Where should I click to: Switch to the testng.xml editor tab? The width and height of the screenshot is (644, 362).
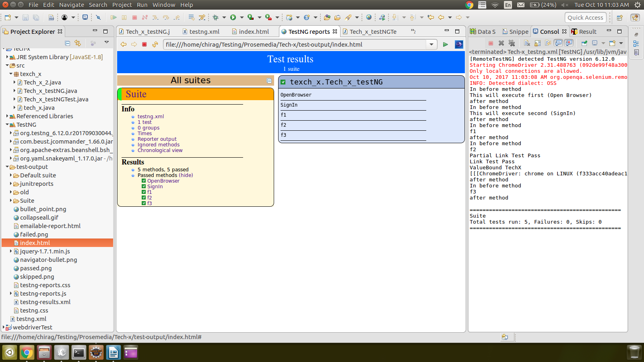coord(200,31)
